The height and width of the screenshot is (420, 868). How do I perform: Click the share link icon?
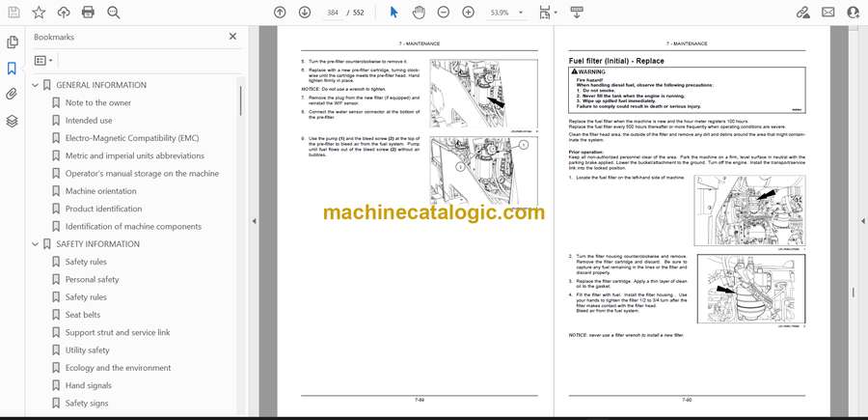(803, 13)
